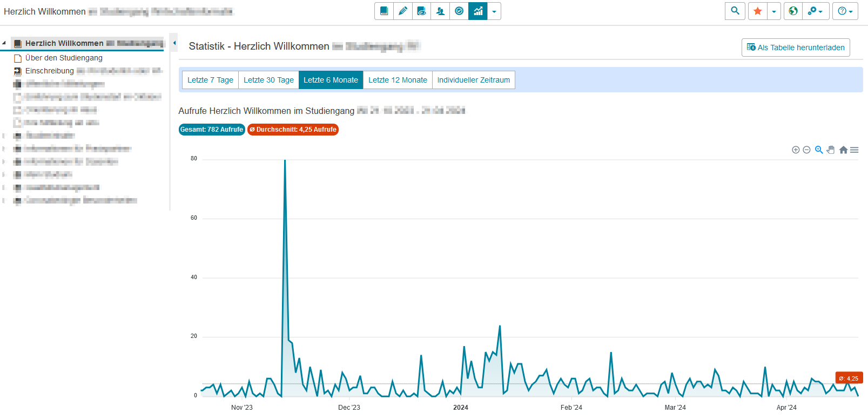Click the orange star favorite icon
The height and width of the screenshot is (420, 868).
click(x=757, y=11)
